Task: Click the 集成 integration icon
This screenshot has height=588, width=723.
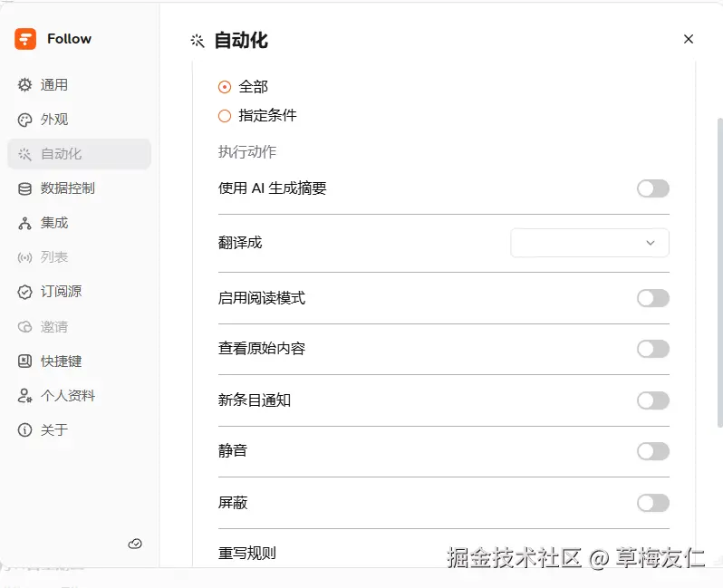Action: click(x=24, y=223)
